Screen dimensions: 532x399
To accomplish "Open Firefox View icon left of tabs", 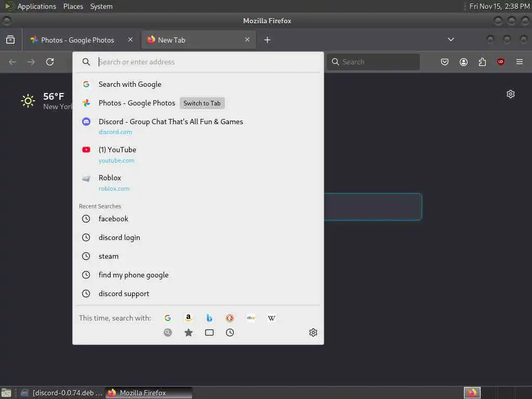I will [x=10, y=39].
